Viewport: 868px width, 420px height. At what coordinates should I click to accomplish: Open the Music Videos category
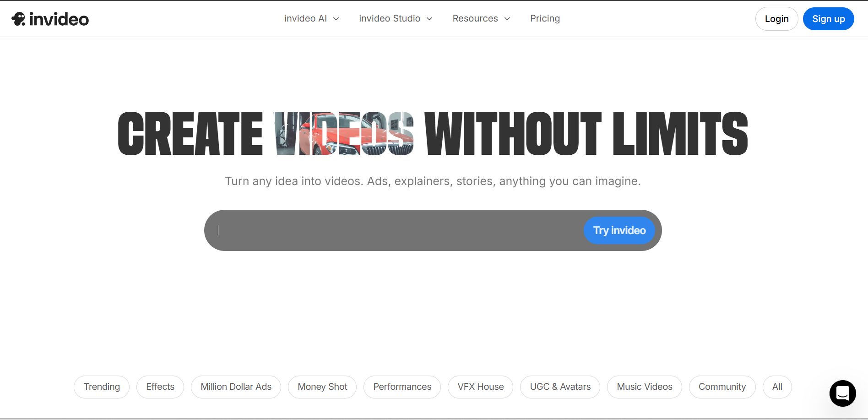coord(644,387)
